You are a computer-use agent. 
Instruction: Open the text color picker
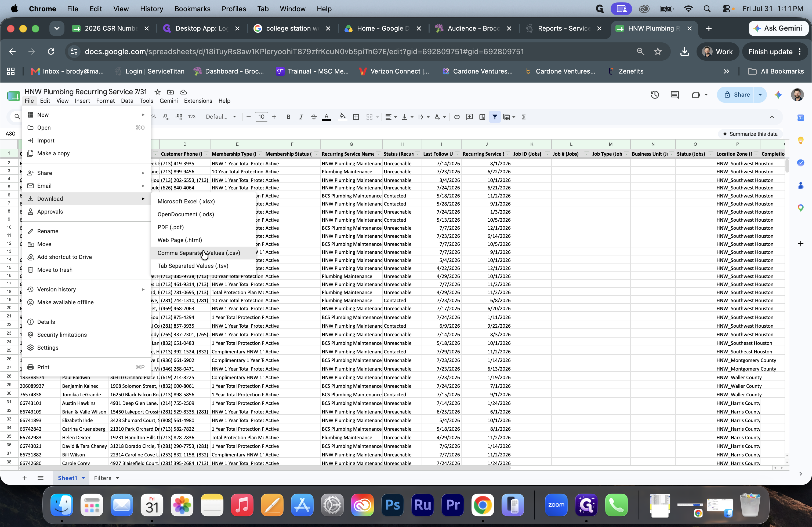pos(327,117)
